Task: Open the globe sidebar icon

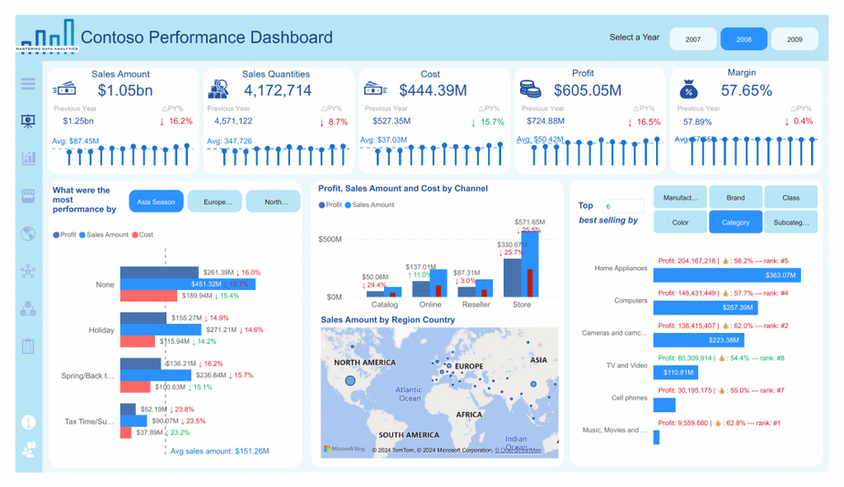Action: (x=28, y=234)
